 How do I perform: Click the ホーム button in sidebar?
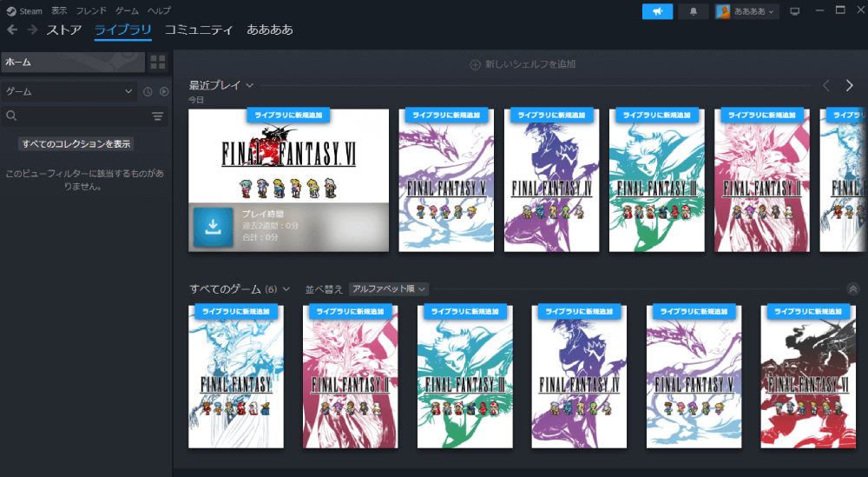tap(73, 62)
